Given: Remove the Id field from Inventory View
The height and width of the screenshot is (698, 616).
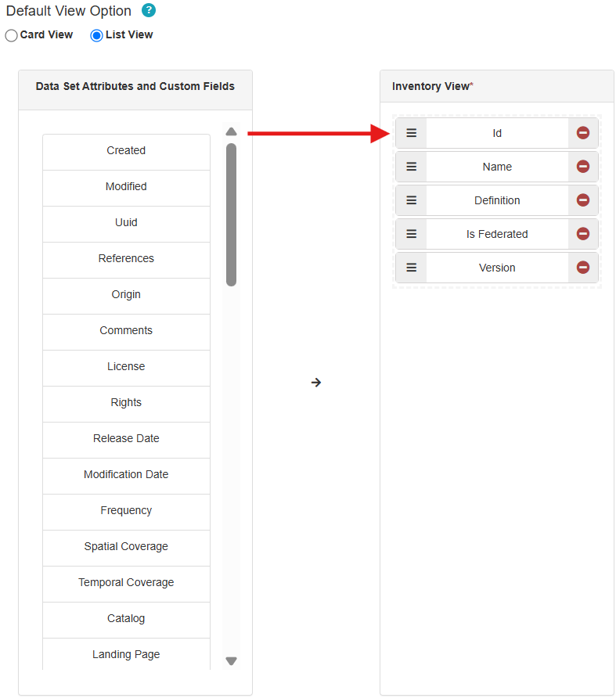Looking at the screenshot, I should [583, 133].
